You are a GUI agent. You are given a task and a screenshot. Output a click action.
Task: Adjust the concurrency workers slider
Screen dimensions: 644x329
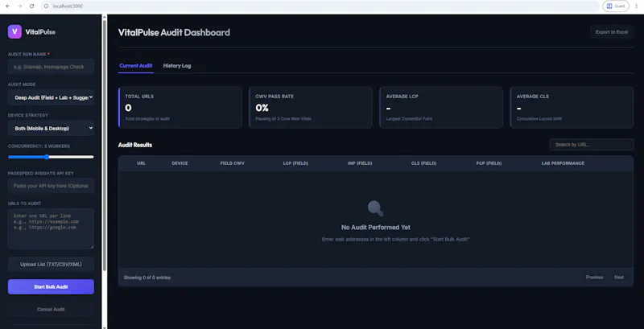[x=51, y=157]
